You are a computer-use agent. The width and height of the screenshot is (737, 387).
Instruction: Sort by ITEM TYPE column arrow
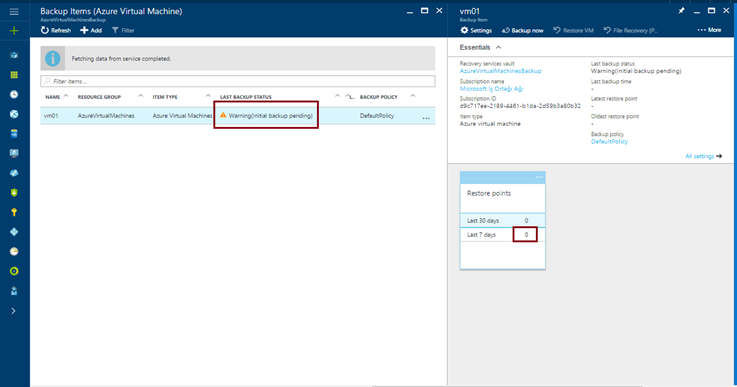[208, 96]
